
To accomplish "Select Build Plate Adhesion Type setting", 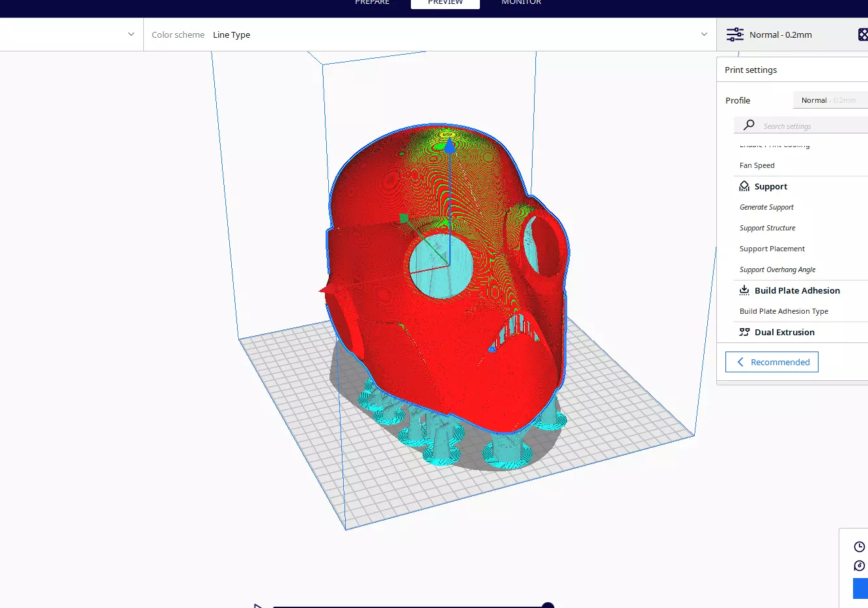I will 783,311.
